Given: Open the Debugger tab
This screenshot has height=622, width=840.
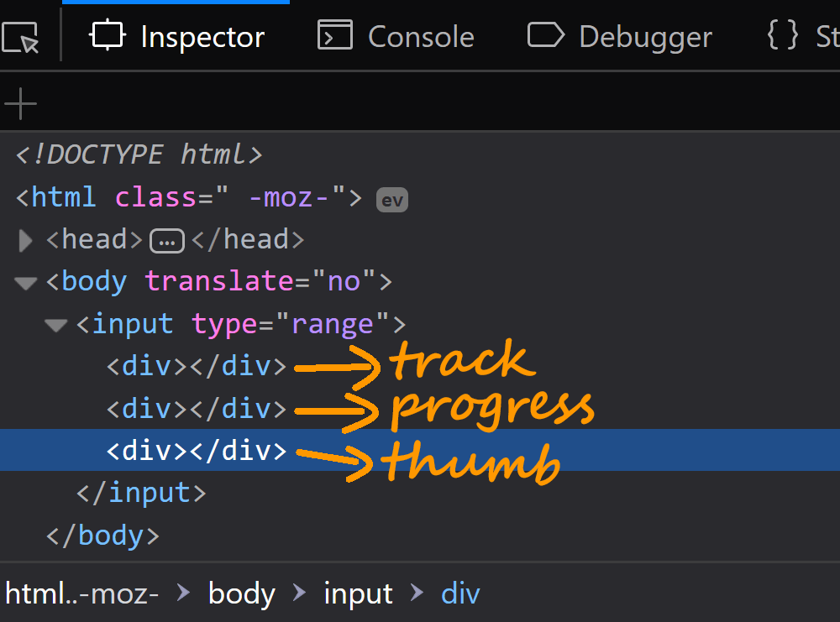Looking at the screenshot, I should coord(620,37).
